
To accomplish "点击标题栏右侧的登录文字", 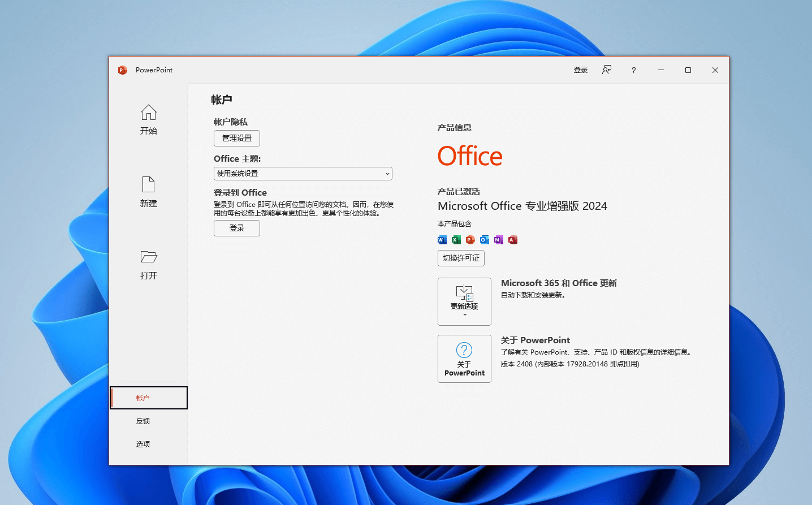I will 580,70.
